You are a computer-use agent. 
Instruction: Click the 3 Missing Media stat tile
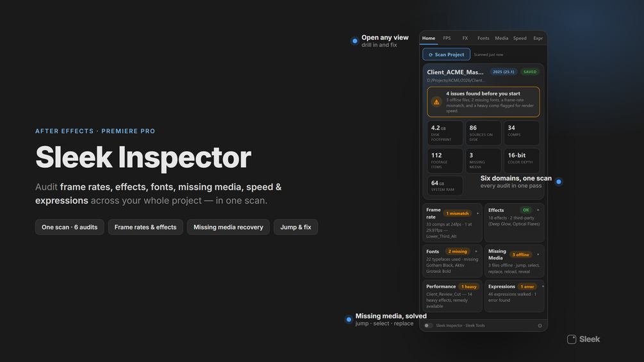[x=483, y=160]
